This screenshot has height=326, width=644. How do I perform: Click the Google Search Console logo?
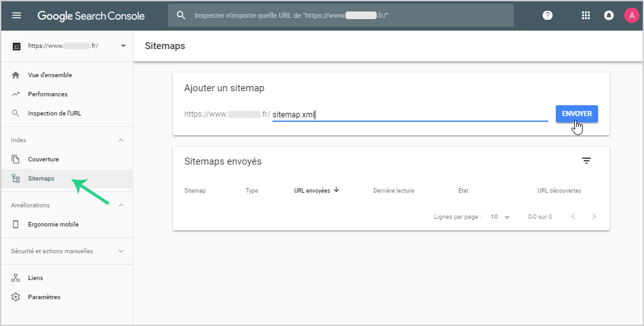[x=91, y=16]
